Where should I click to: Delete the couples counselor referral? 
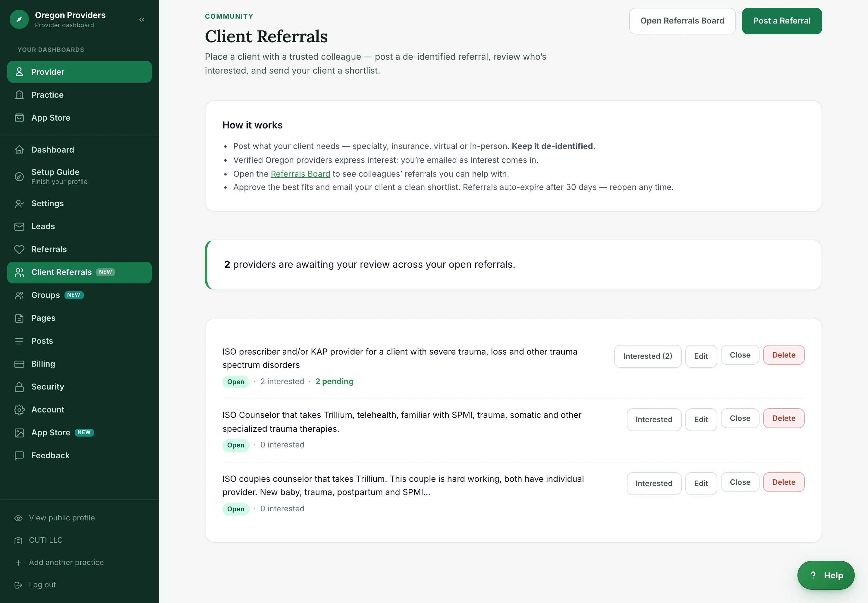pyautogui.click(x=783, y=482)
